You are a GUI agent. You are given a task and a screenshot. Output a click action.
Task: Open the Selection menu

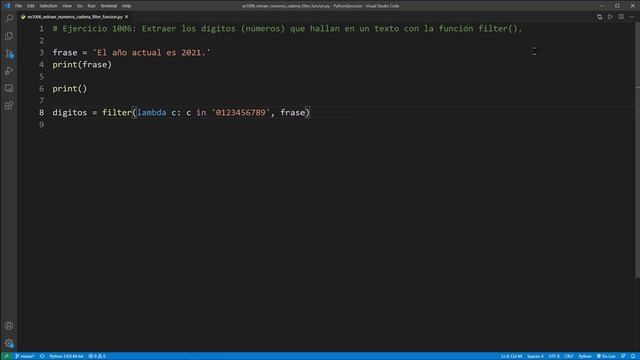(x=48, y=6)
